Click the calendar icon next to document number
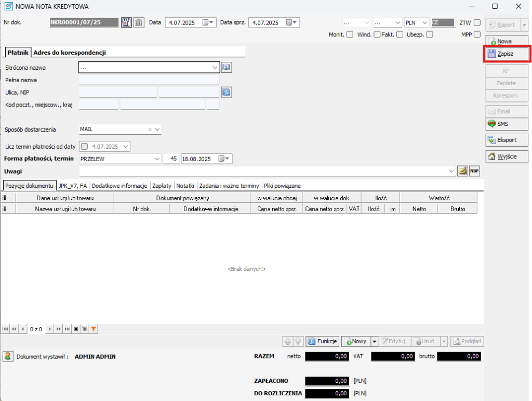 pos(127,22)
